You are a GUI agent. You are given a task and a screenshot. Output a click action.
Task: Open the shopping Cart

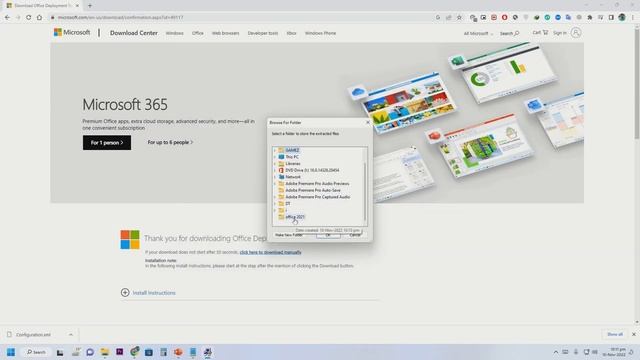click(x=540, y=33)
